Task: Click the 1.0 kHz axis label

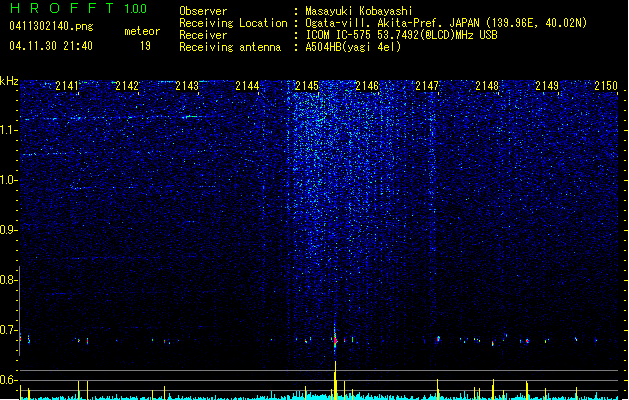Action: (x=9, y=180)
